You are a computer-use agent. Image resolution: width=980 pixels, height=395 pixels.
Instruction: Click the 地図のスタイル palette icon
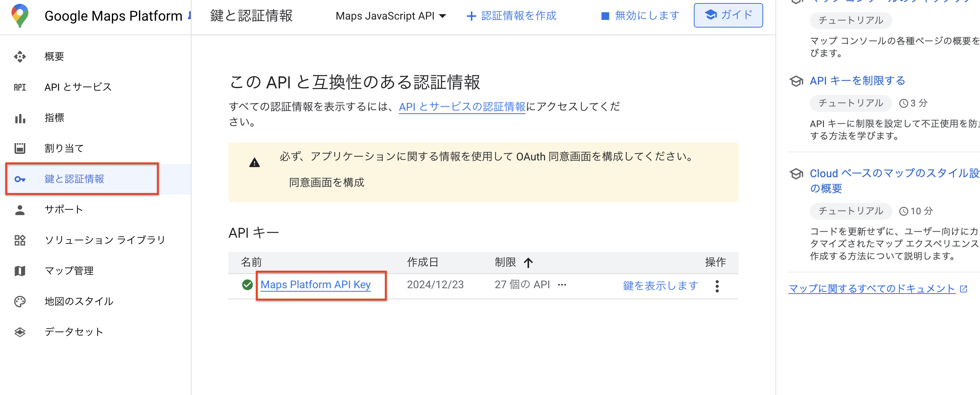coord(20,301)
